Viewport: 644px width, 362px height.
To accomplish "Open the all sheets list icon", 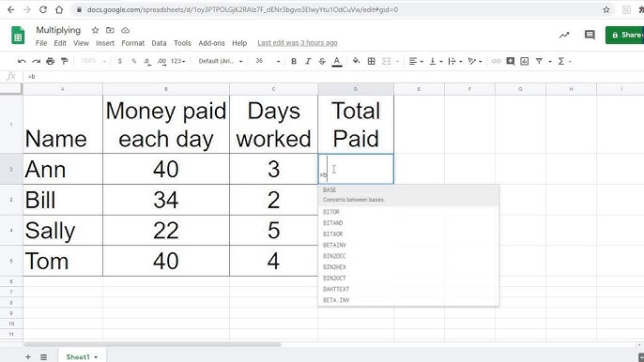I will (x=43, y=357).
